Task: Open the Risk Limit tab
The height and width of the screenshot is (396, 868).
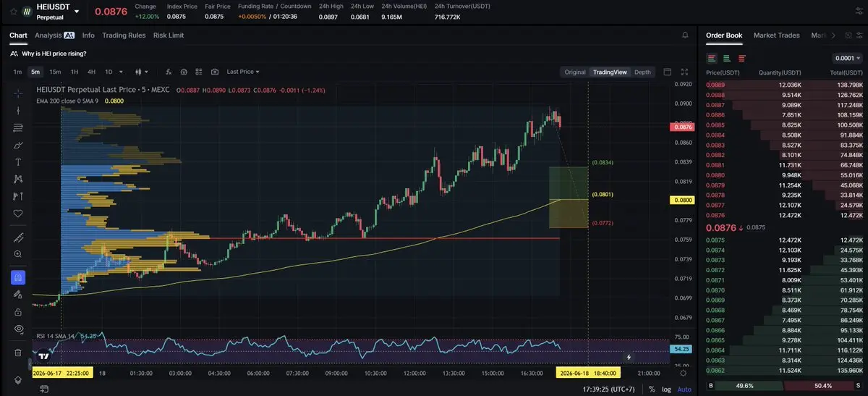Action: click(x=169, y=35)
